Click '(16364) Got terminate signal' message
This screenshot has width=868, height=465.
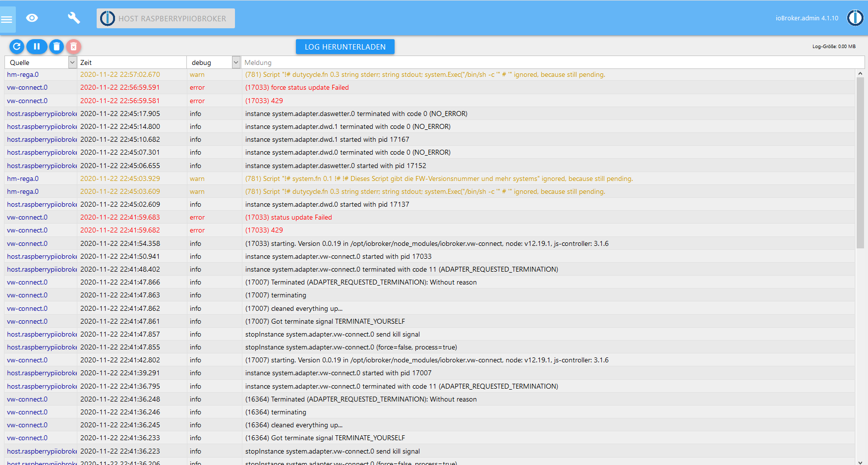[325, 438]
